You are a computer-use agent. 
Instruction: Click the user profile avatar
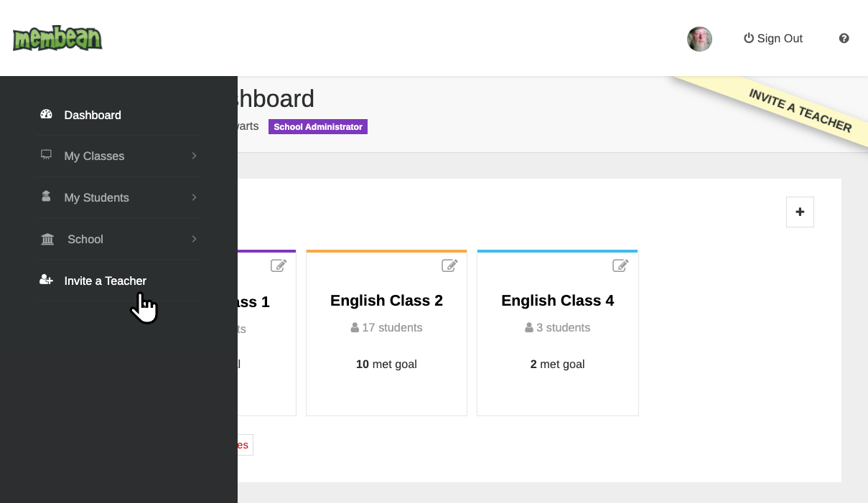point(699,39)
